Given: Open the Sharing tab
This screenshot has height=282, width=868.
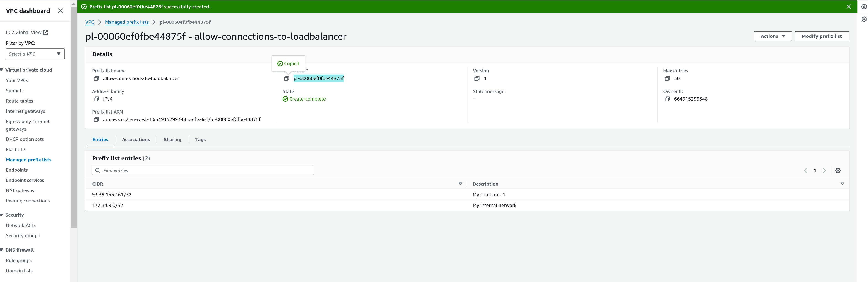Looking at the screenshot, I should [172, 140].
